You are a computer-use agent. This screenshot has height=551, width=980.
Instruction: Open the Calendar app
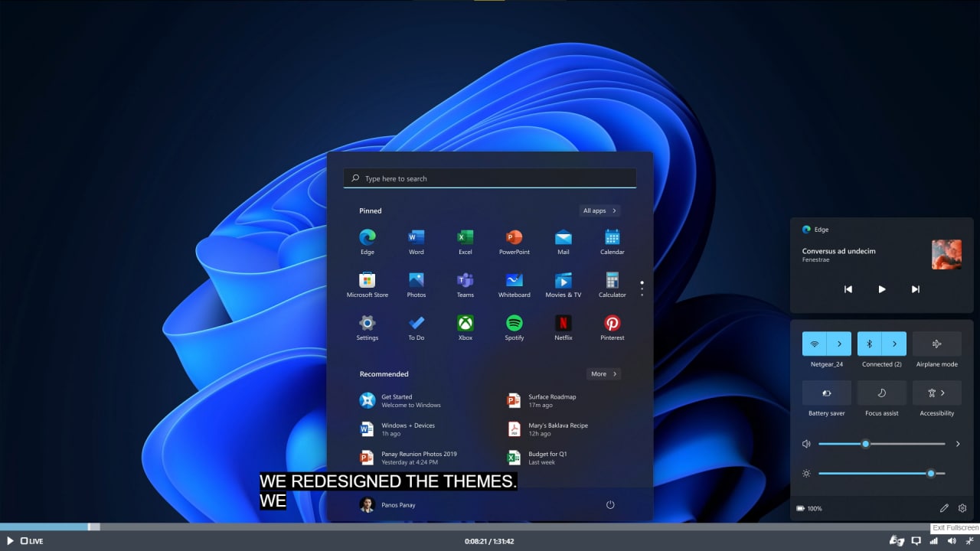[x=612, y=242]
